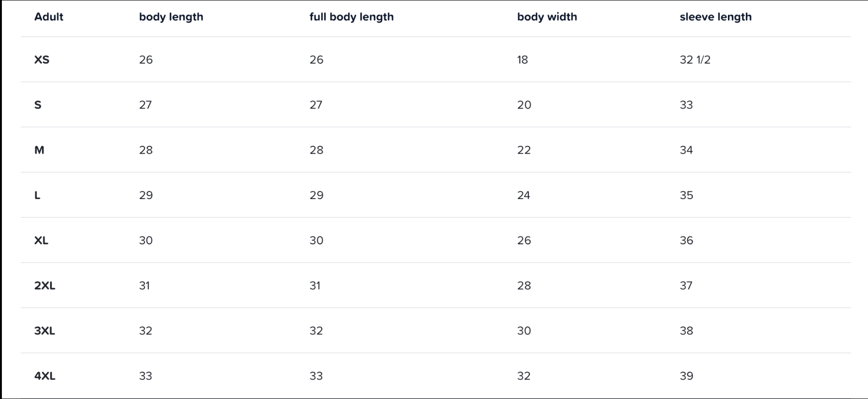Select the 3XL size row label
This screenshot has height=399, width=868.
(44, 331)
